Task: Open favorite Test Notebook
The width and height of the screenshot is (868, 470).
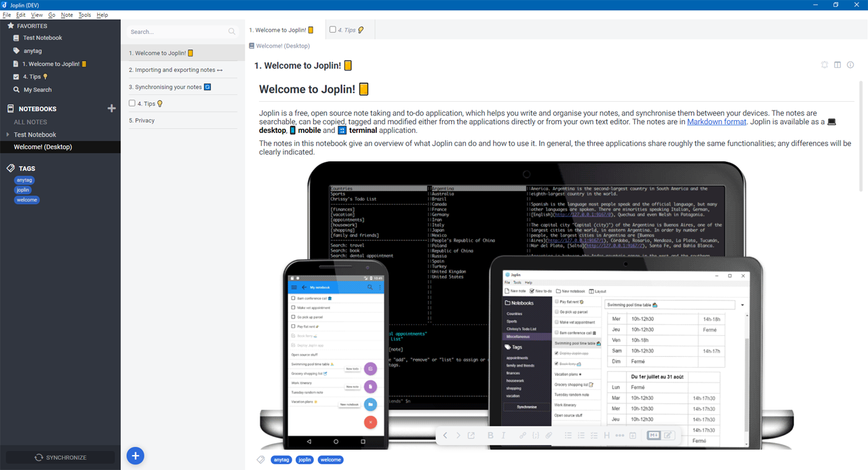Action: pos(42,38)
